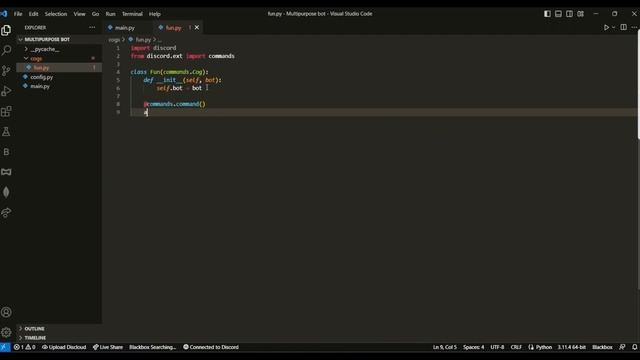
Task: Open the Selection menu
Action: point(56,14)
